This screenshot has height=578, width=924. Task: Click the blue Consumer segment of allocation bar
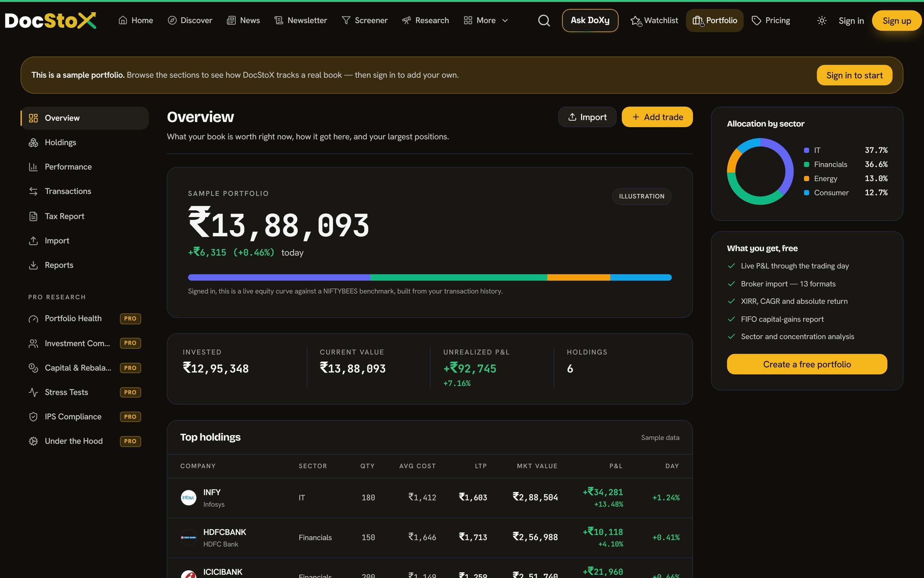click(641, 277)
